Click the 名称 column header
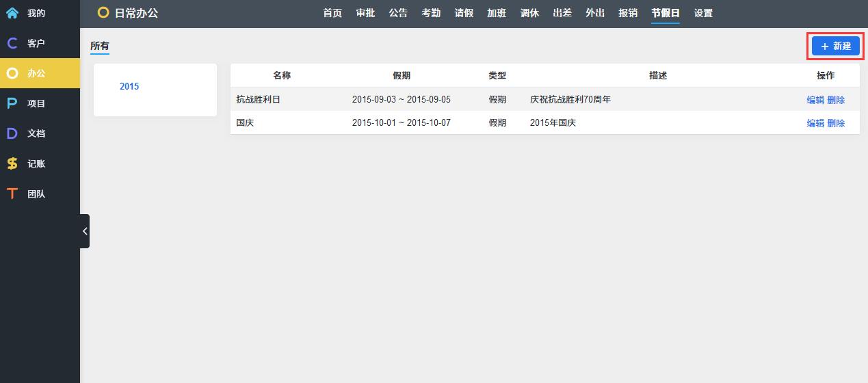Screen dimensions: 868x383 point(282,75)
